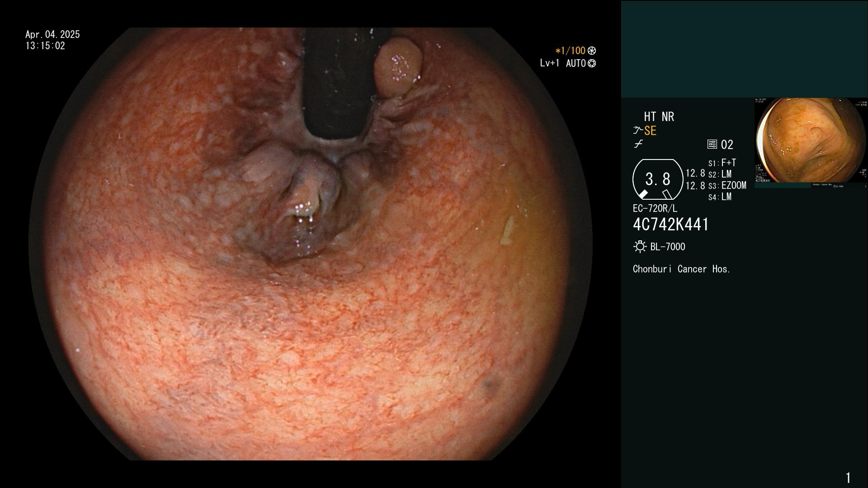Click the image storage icon beside 02
The height and width of the screenshot is (488, 868).
click(712, 144)
